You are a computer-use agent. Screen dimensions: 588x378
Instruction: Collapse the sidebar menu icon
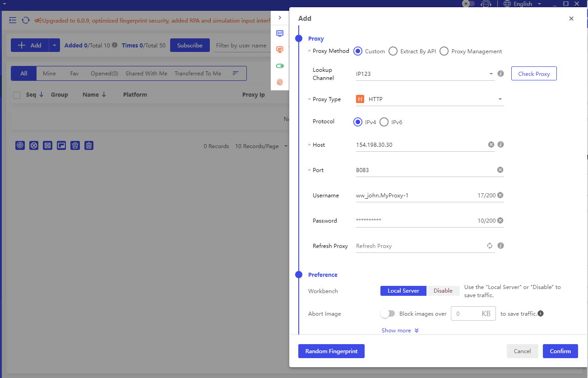pos(13,20)
